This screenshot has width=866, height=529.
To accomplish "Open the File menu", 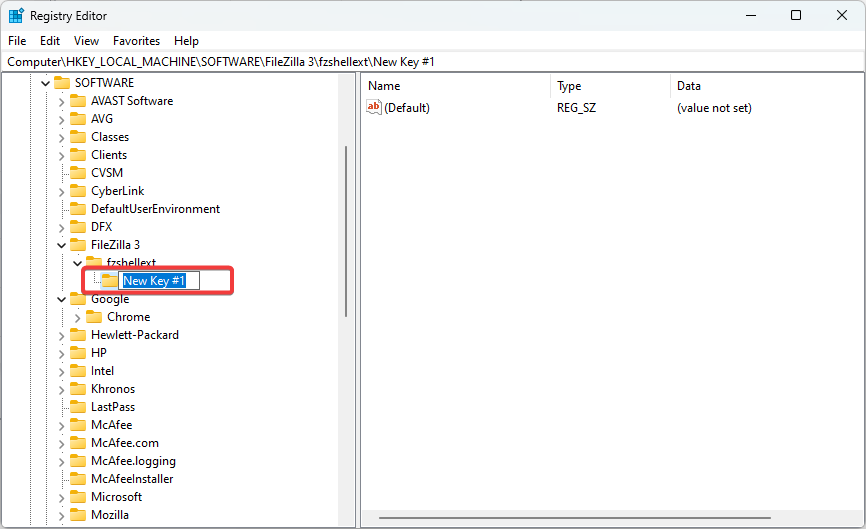I will pyautogui.click(x=17, y=41).
